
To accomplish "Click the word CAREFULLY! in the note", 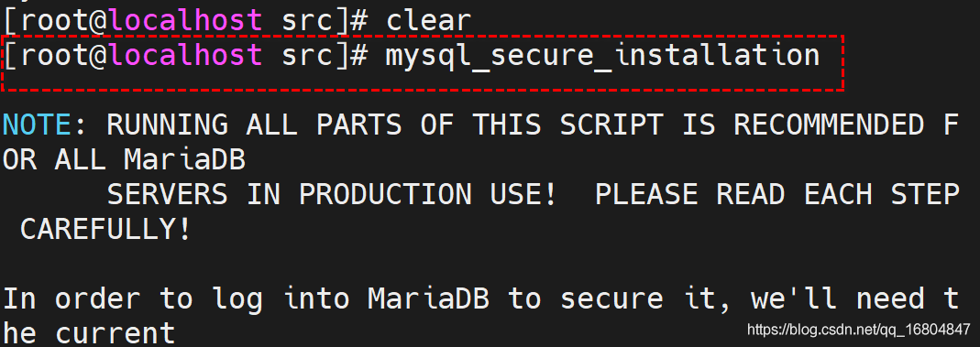I will (105, 230).
